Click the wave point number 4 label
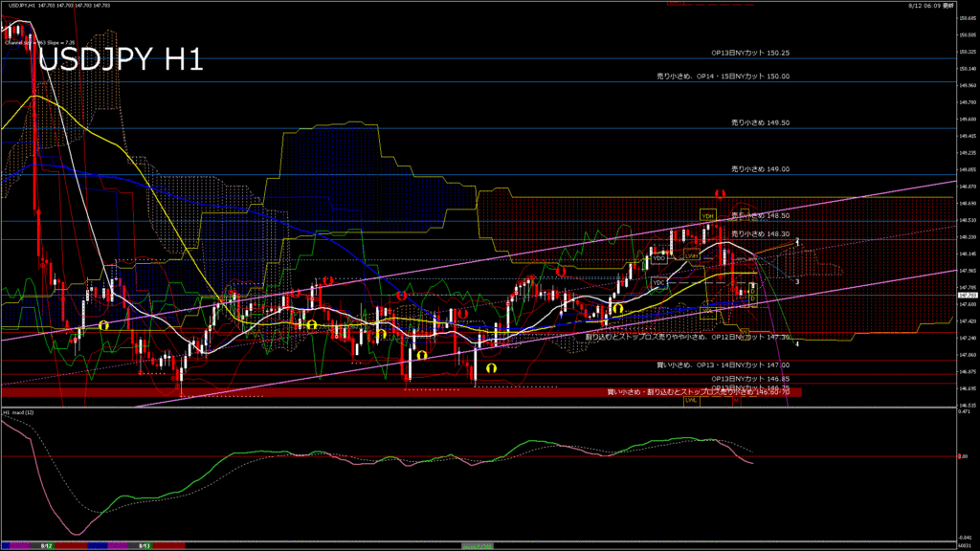Viewport: 980px width, 551px height. click(x=797, y=343)
